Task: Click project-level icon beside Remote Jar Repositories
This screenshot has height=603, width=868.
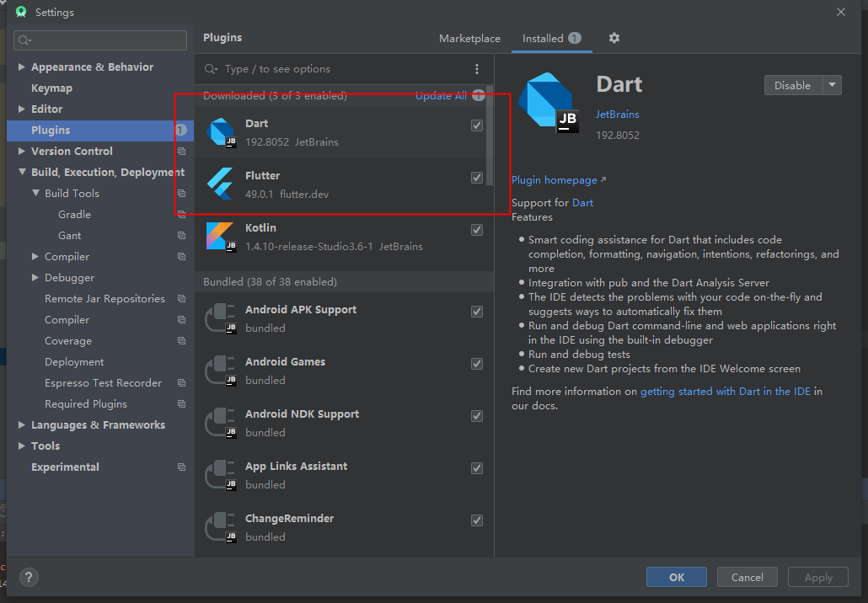Action: (181, 298)
